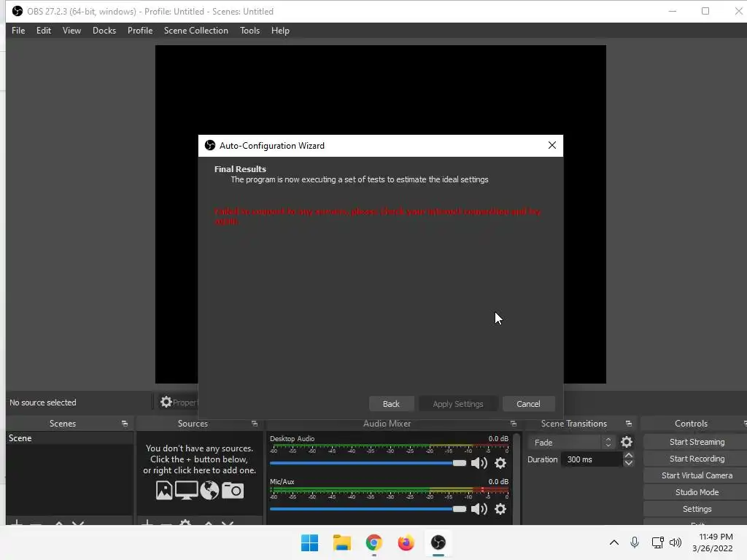Click the network tray icon
This screenshot has height=560, width=747.
(657, 542)
